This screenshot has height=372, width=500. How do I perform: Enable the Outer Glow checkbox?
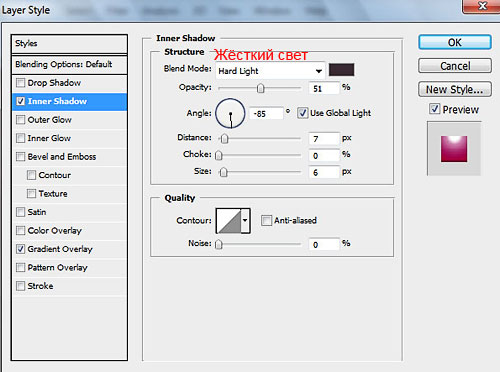(x=21, y=119)
